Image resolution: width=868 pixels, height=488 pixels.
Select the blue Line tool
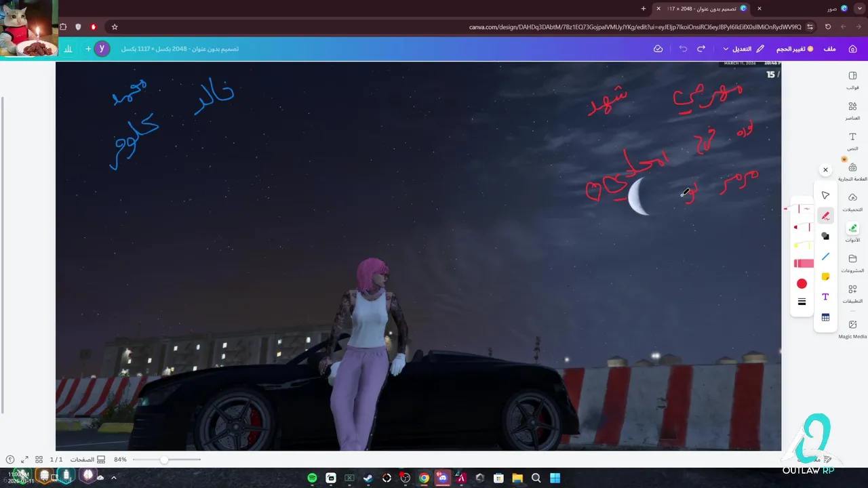(825, 256)
